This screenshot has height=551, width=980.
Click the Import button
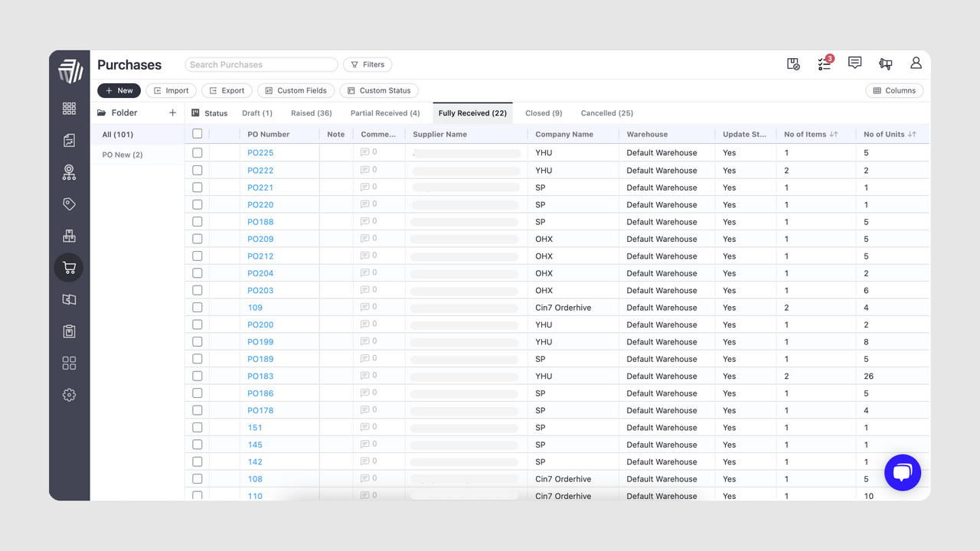171,90
